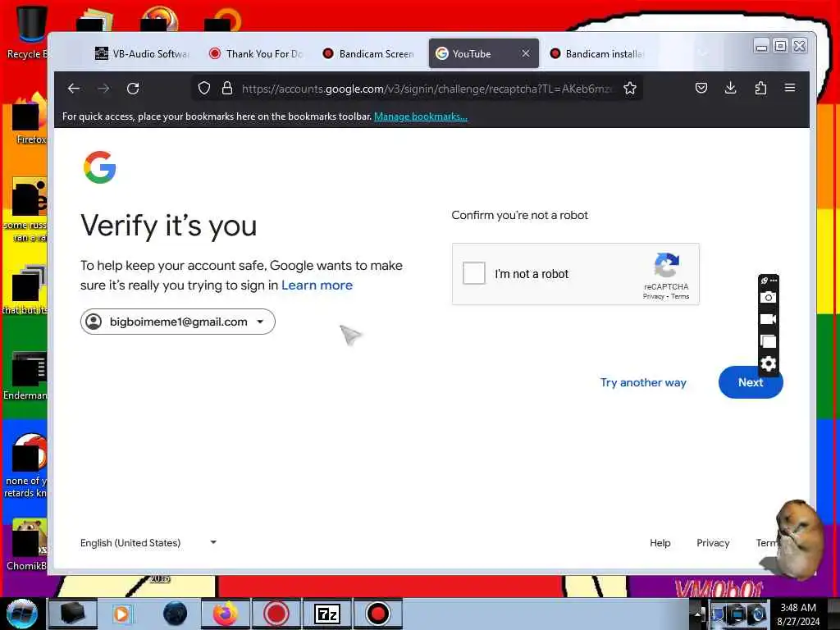
Task: Expand the bigboimeme1@gmail.com account selector
Action: coord(178,322)
